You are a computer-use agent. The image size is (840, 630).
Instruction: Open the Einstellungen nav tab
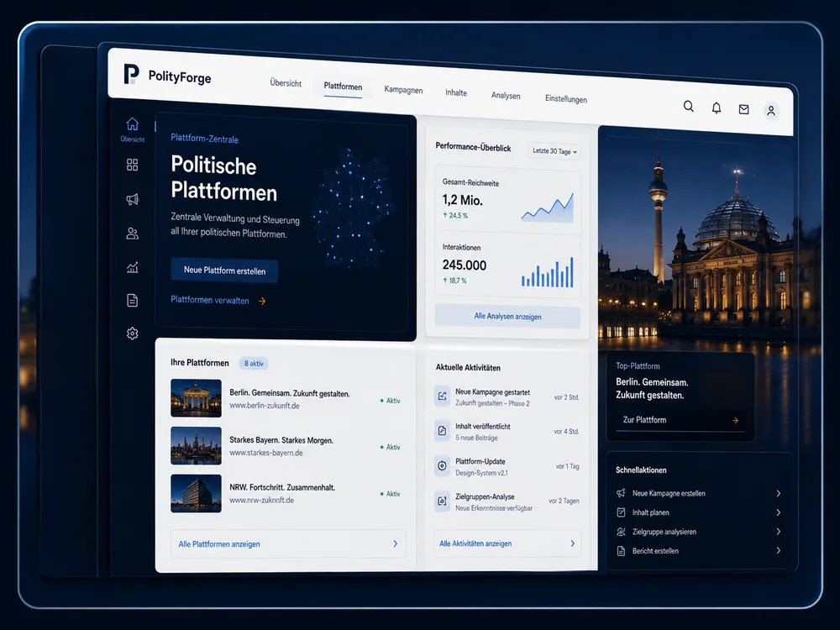pyautogui.click(x=565, y=98)
